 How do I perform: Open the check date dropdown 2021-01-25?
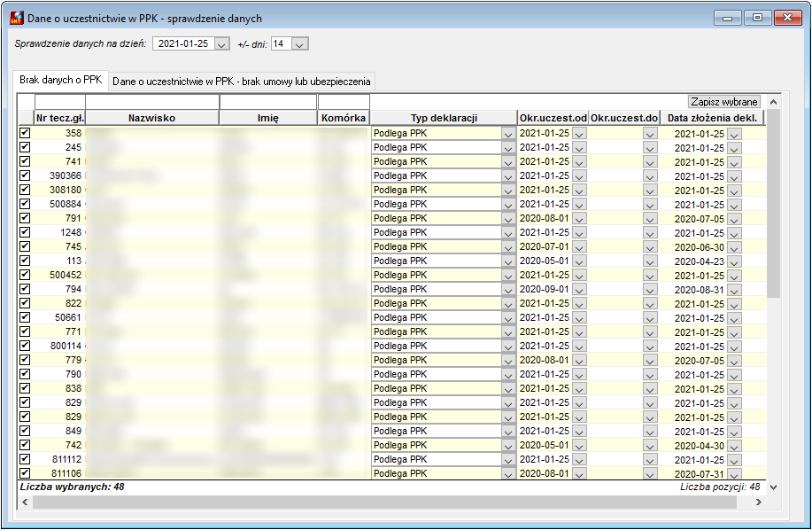pos(221,44)
